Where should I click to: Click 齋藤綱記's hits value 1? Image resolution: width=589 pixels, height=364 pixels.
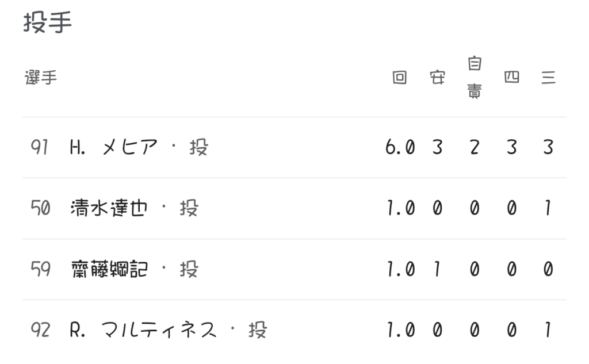[437, 269]
